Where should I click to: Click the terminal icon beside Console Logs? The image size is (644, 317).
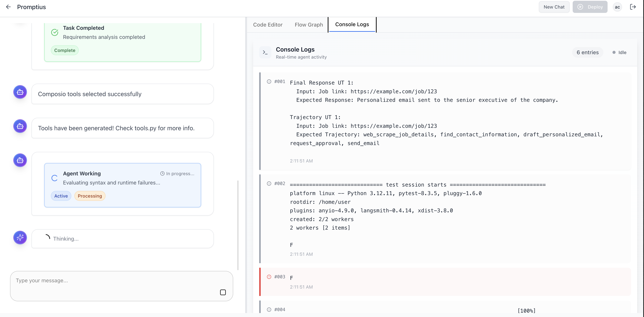[265, 53]
